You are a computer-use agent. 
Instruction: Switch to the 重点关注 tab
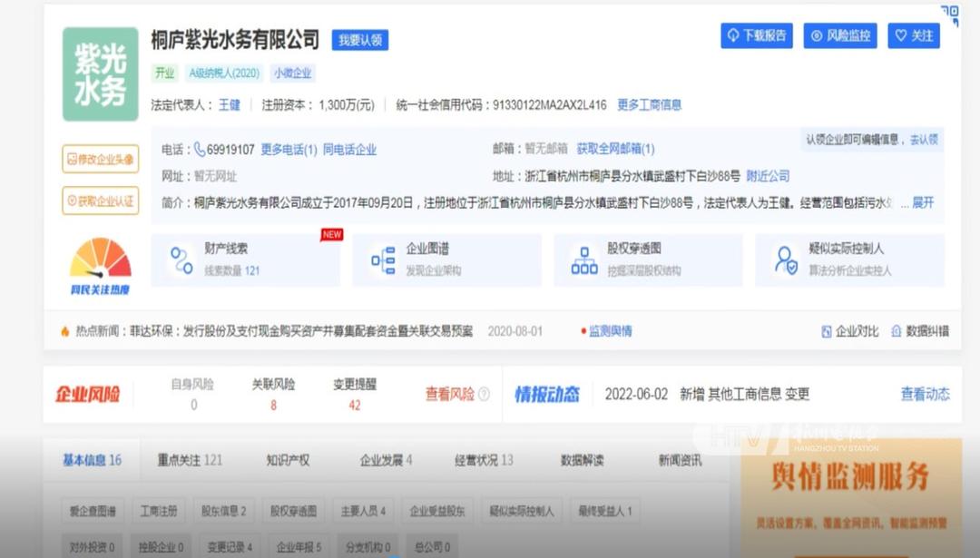[x=190, y=461]
